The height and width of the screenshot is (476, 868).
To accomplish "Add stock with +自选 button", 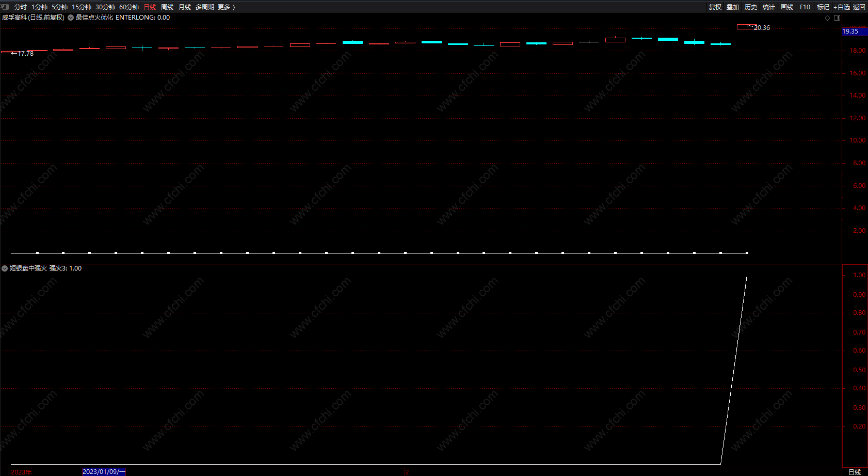I will tap(841, 7).
